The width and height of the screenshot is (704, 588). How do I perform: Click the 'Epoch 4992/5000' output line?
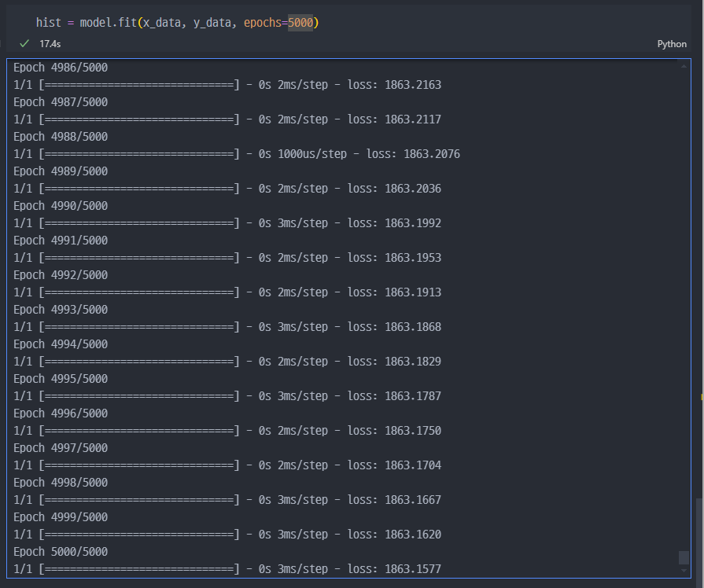(x=61, y=274)
